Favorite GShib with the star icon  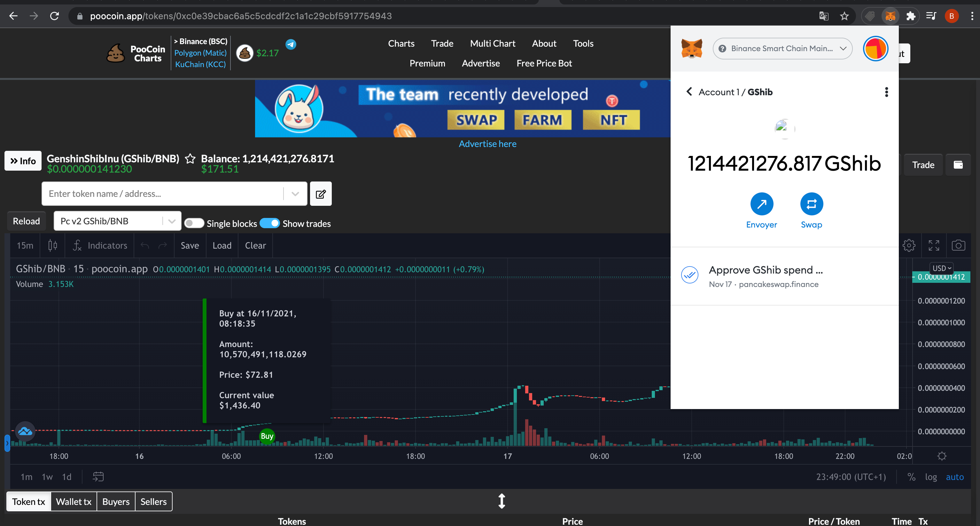click(190, 159)
